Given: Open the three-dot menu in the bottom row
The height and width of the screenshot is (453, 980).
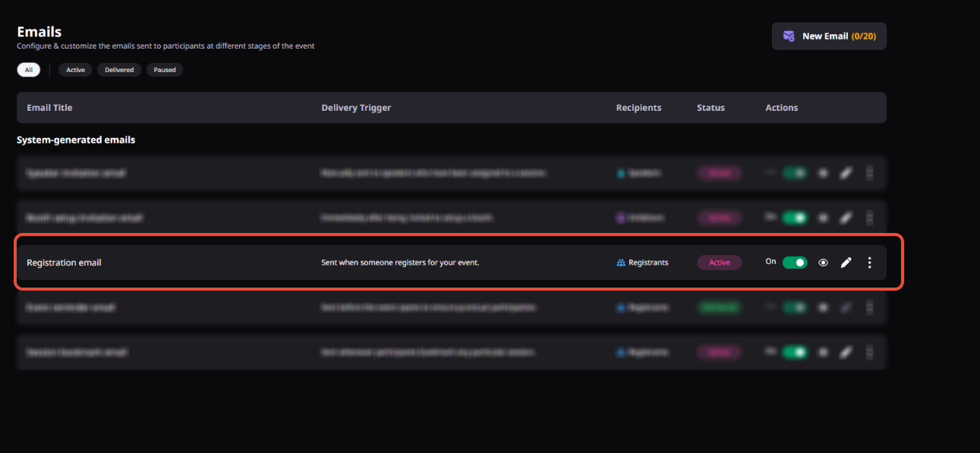Looking at the screenshot, I should 870,353.
